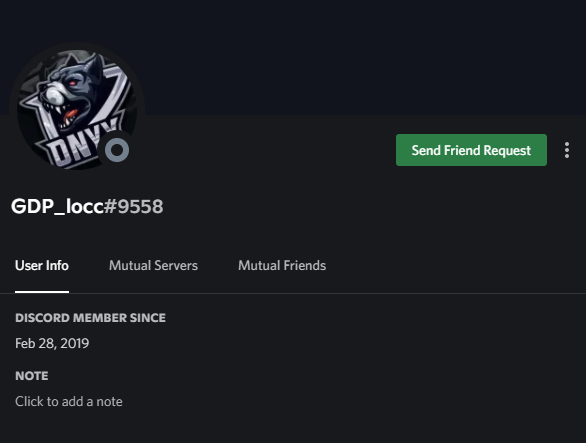The height and width of the screenshot is (443, 586).
Task: Click the word Request on the green button
Action: [507, 151]
